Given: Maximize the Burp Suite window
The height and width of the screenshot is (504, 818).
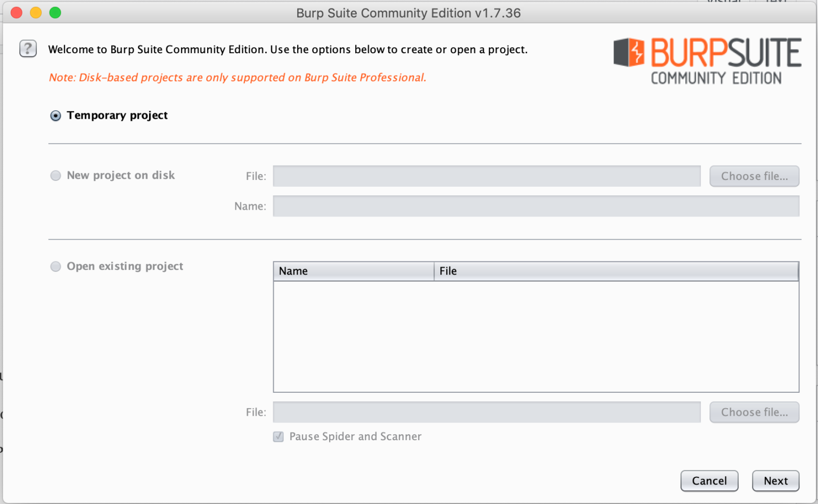Looking at the screenshot, I should 55,13.
